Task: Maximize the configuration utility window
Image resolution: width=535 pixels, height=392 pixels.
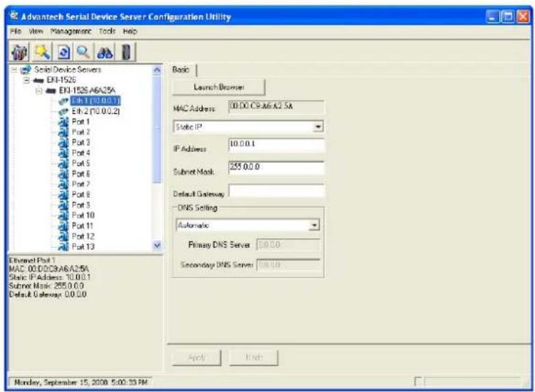Action: click(508, 16)
